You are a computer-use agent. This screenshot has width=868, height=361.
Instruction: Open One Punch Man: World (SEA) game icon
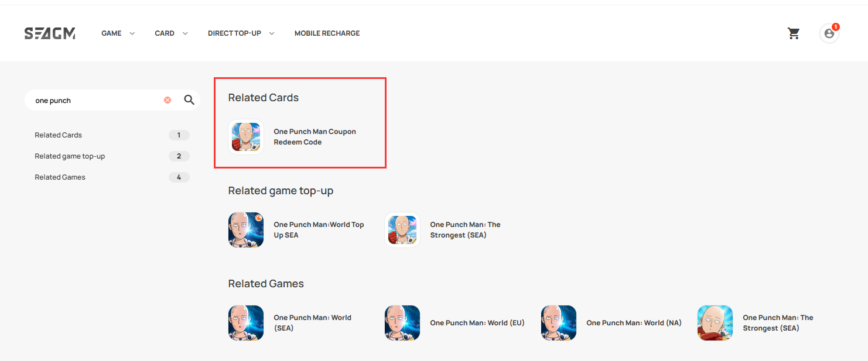pos(246,323)
